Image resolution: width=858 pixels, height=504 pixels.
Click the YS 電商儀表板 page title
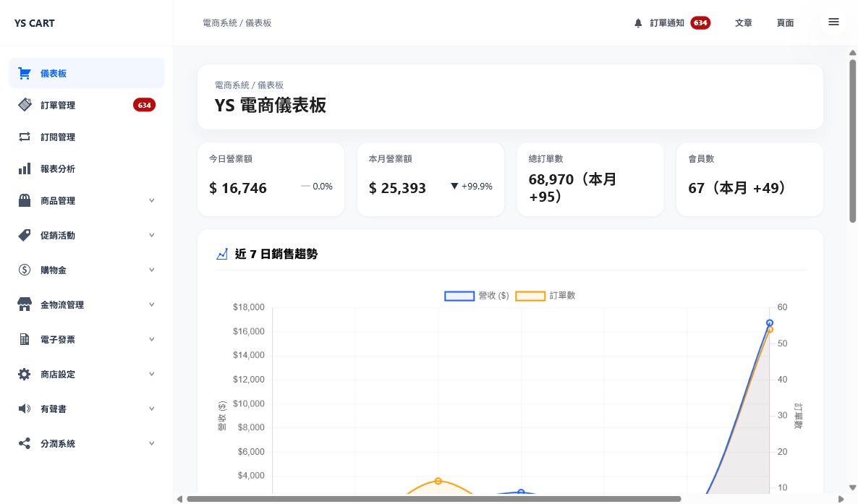271,105
